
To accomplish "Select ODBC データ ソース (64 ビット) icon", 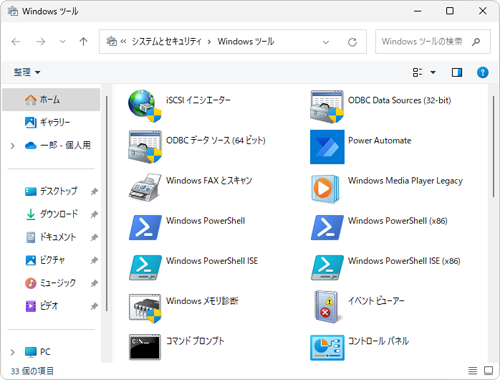I will click(x=145, y=147).
